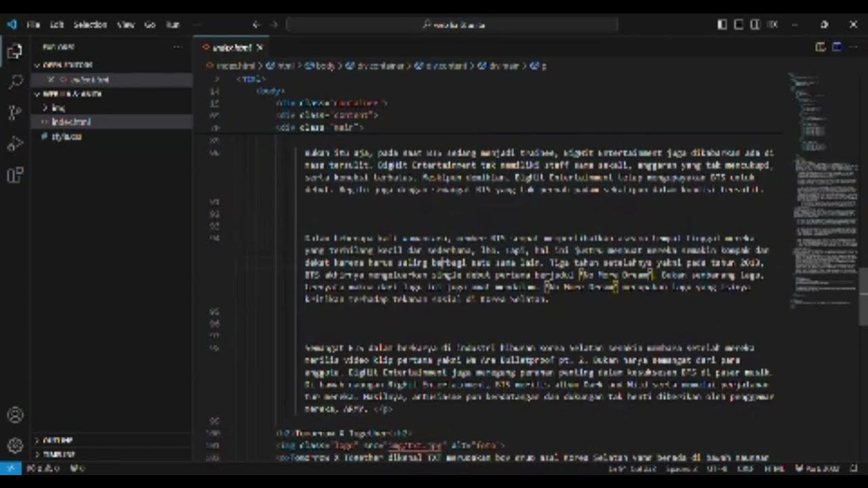Screen dimensions: 868x488
Task: Toggle the primary sidebar layout button
Action: [x=722, y=24]
